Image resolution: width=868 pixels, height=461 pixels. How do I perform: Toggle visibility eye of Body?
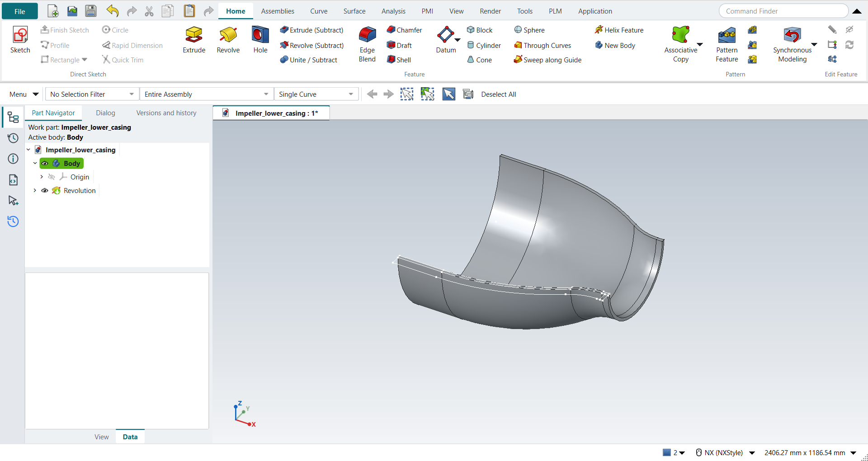(x=45, y=164)
